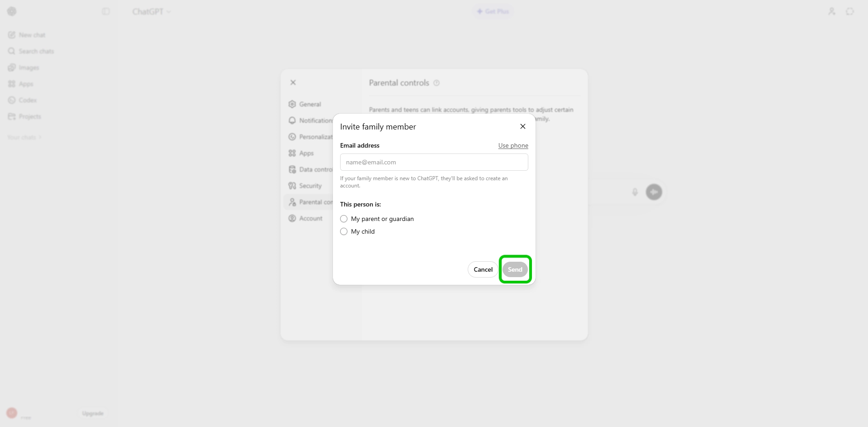Click the Apps settings grid icon
This screenshot has height=427, width=868.
tap(292, 153)
